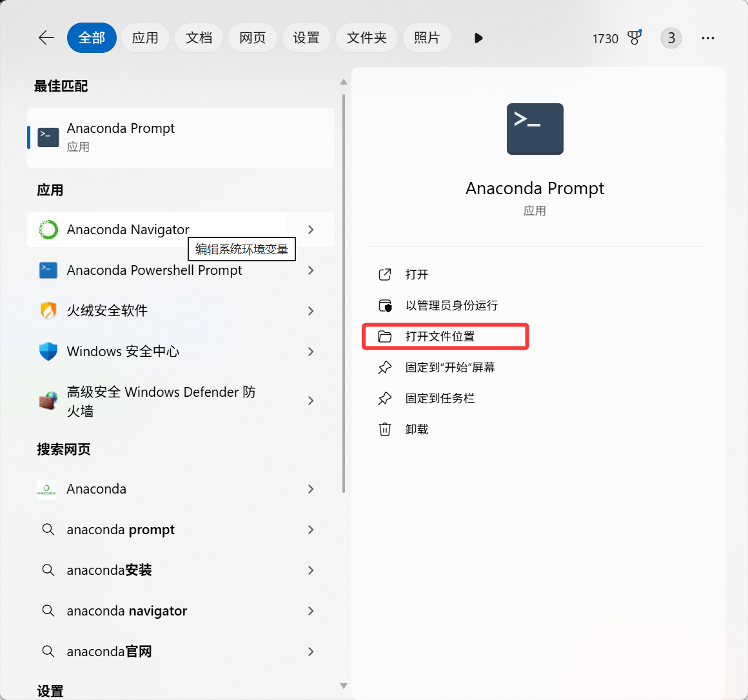Launch Anaconda Navigator app icon

coord(48,230)
